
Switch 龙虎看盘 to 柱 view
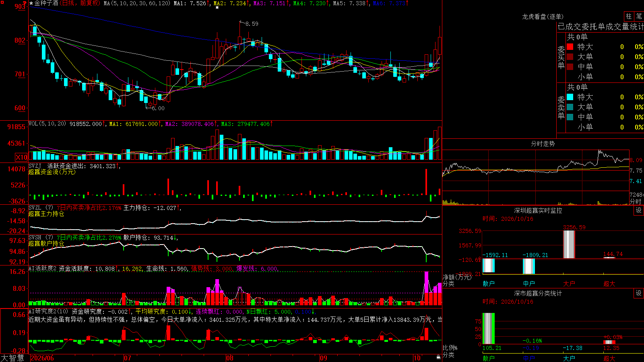pos(629,16)
